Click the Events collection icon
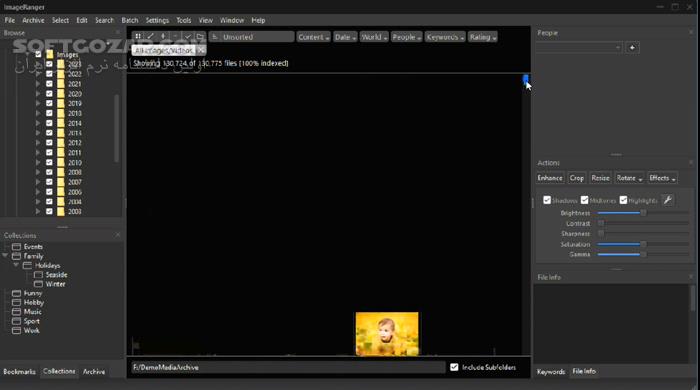700x390 pixels. [17, 247]
